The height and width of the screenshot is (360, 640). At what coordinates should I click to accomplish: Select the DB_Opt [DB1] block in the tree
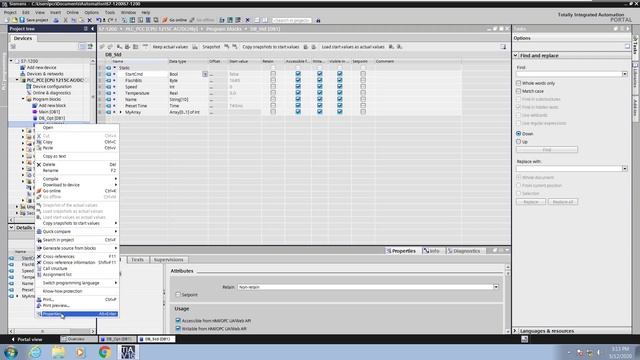[x=52, y=118]
